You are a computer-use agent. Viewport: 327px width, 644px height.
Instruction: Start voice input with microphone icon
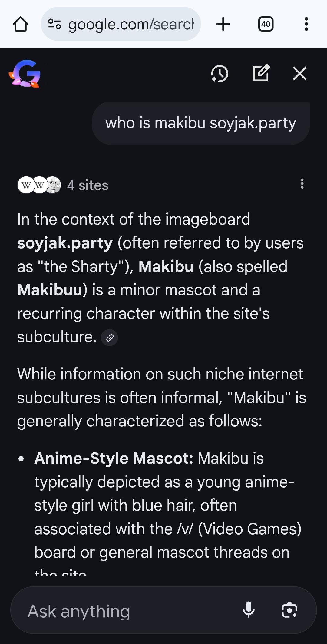pos(249,610)
